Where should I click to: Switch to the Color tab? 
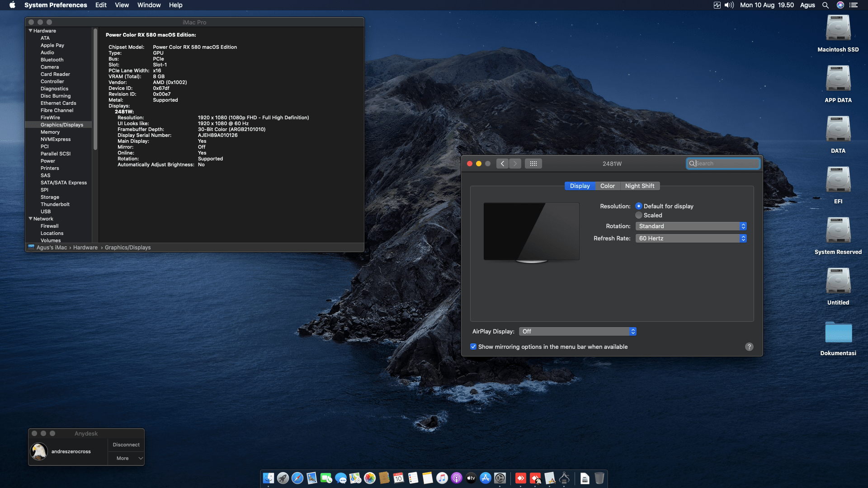click(x=607, y=186)
